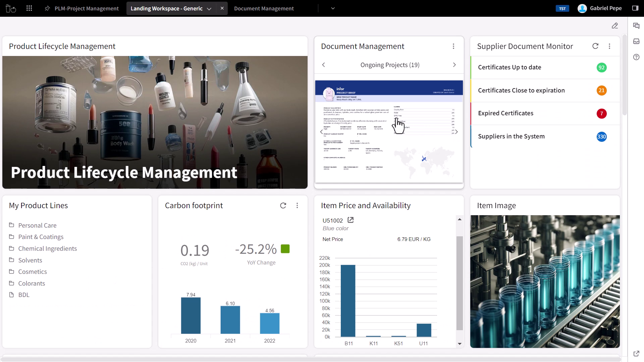
Task: Open Document Management widget three-dot menu
Action: click(x=453, y=46)
